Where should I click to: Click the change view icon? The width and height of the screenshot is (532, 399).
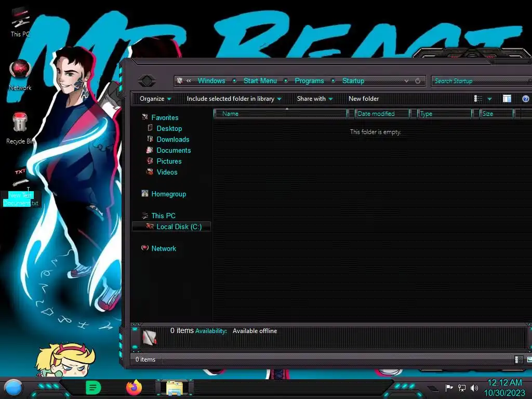478,99
